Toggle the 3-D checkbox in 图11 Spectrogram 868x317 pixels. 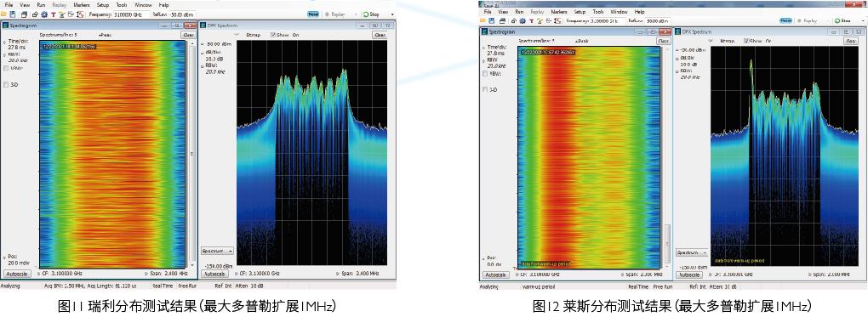(x=6, y=85)
